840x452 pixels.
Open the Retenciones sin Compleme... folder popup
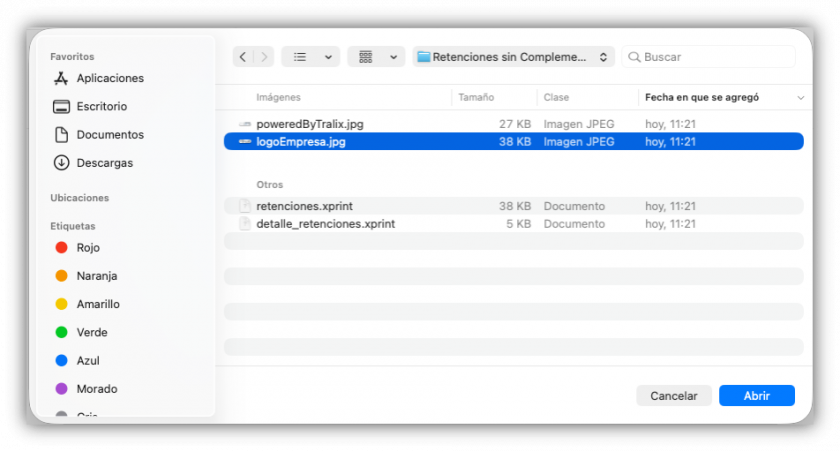click(513, 57)
